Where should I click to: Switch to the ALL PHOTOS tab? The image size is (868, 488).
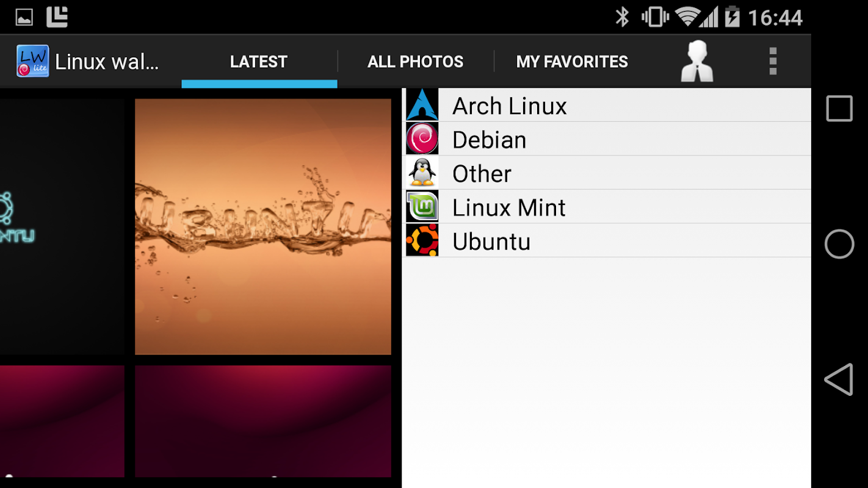[416, 62]
